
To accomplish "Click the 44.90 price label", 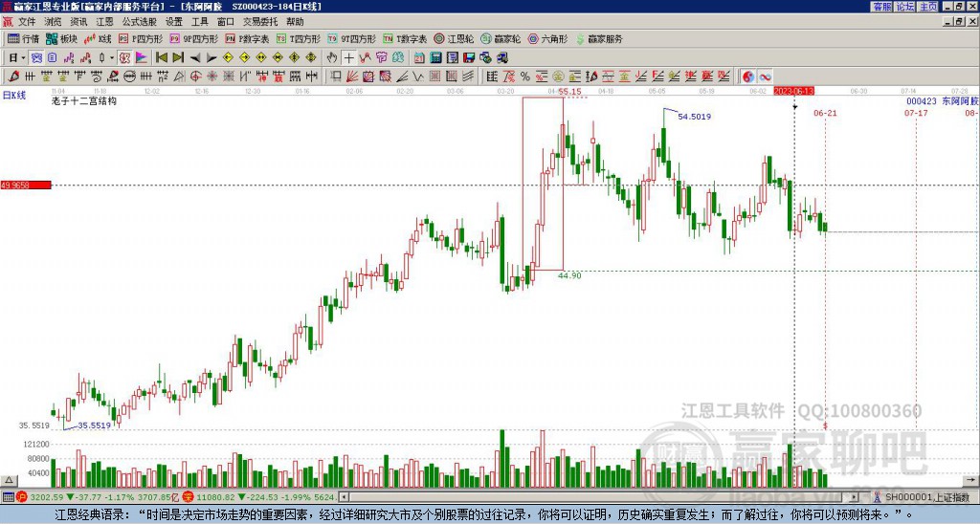I will 570,274.
